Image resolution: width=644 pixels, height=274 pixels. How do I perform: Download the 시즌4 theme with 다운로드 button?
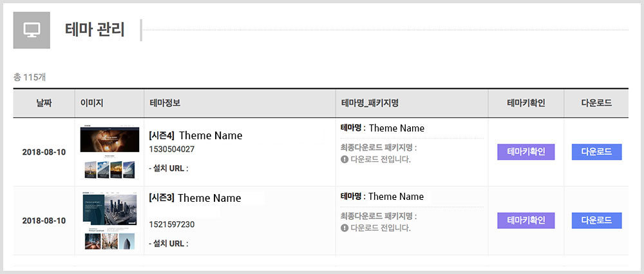[596, 152]
